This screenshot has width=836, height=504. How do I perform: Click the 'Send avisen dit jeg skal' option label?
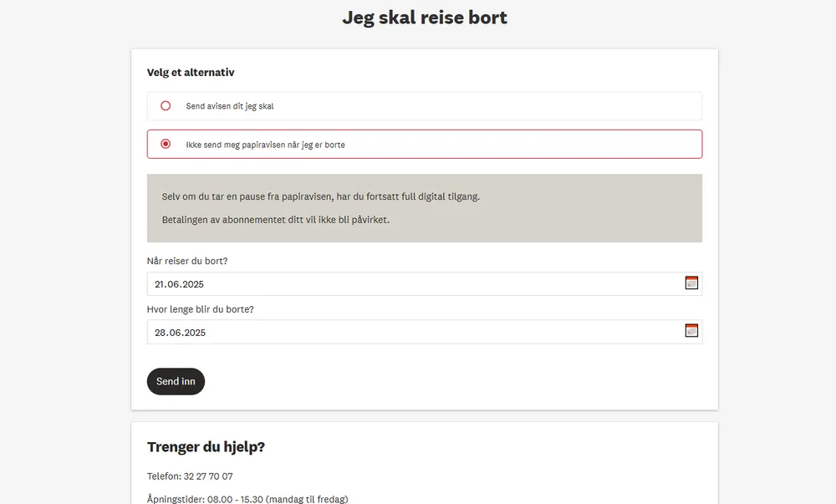(230, 106)
